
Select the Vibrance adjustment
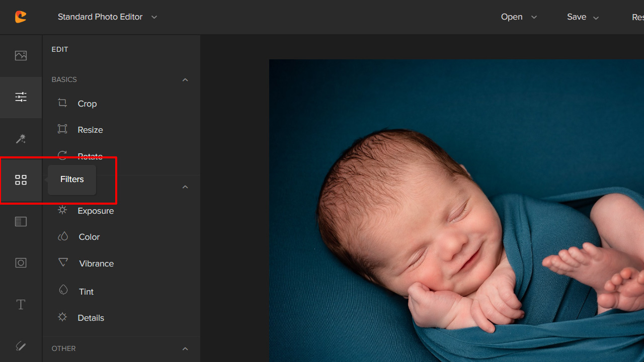pyautogui.click(x=96, y=263)
